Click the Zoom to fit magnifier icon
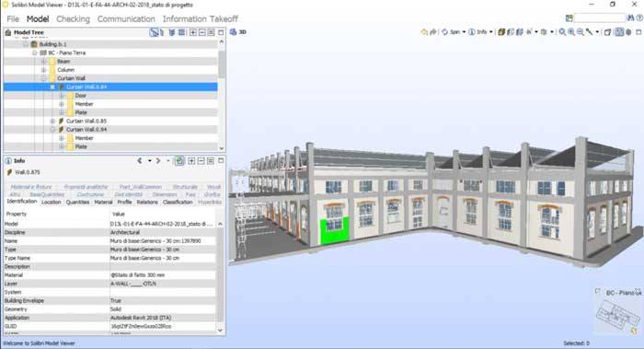 [x=562, y=32]
